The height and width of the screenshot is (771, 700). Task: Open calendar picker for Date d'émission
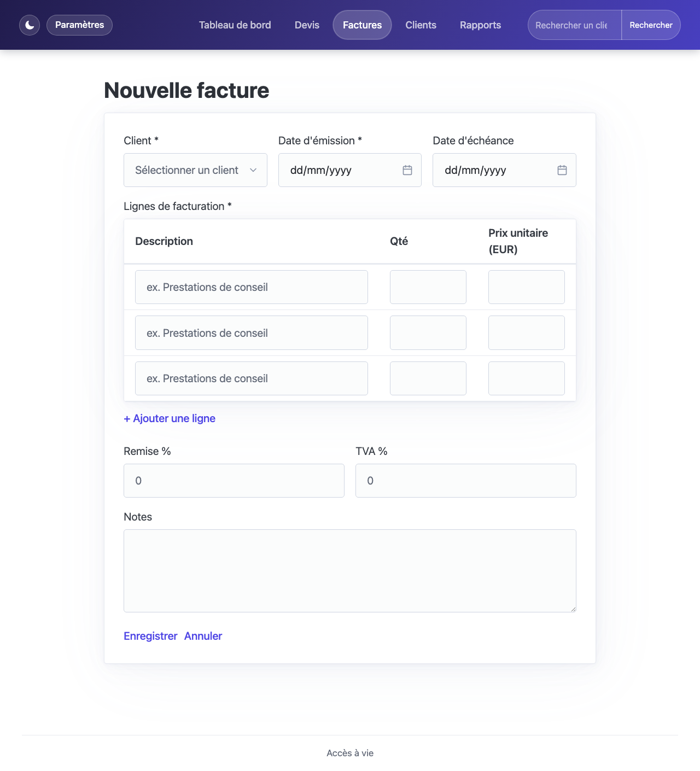[x=407, y=170]
